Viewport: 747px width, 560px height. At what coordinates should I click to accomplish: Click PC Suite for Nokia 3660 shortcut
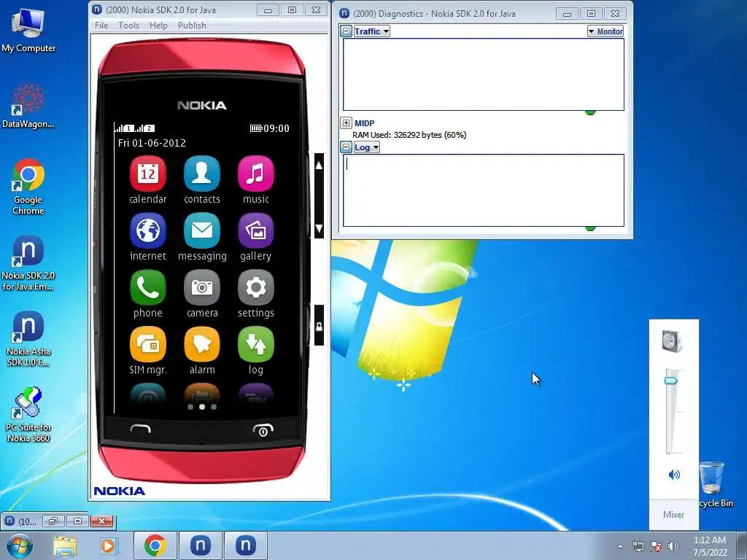point(28,414)
